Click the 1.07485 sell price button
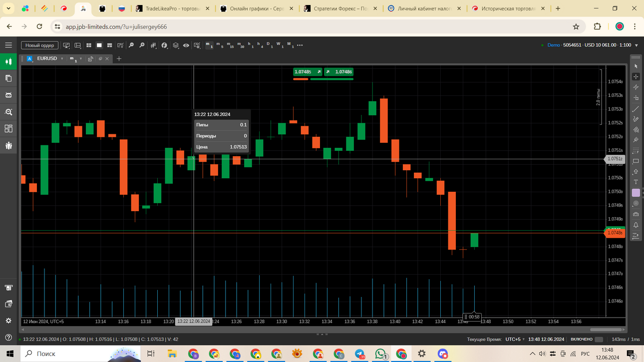Image resolution: width=644 pixels, height=362 pixels. (x=308, y=72)
